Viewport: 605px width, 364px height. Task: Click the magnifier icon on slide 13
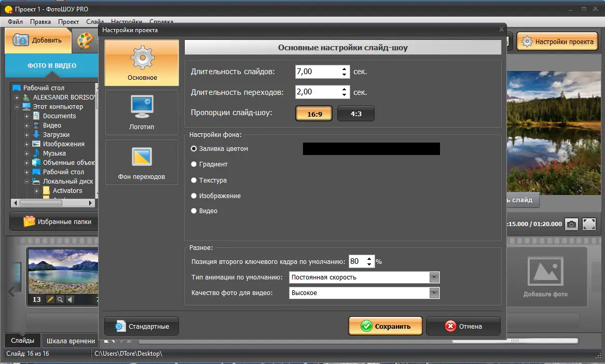coord(60,299)
